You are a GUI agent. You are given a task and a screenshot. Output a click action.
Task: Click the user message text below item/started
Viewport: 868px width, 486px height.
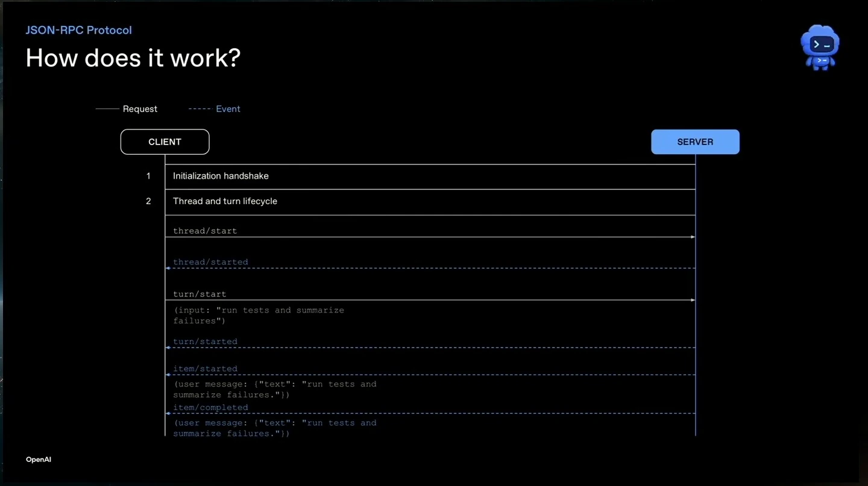275,390
